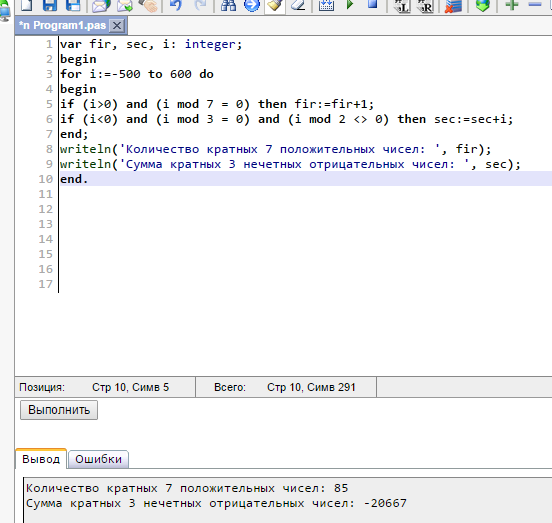The height and width of the screenshot is (523, 552).
Task: Open search with the binoculars icon
Action: click(x=228, y=5)
